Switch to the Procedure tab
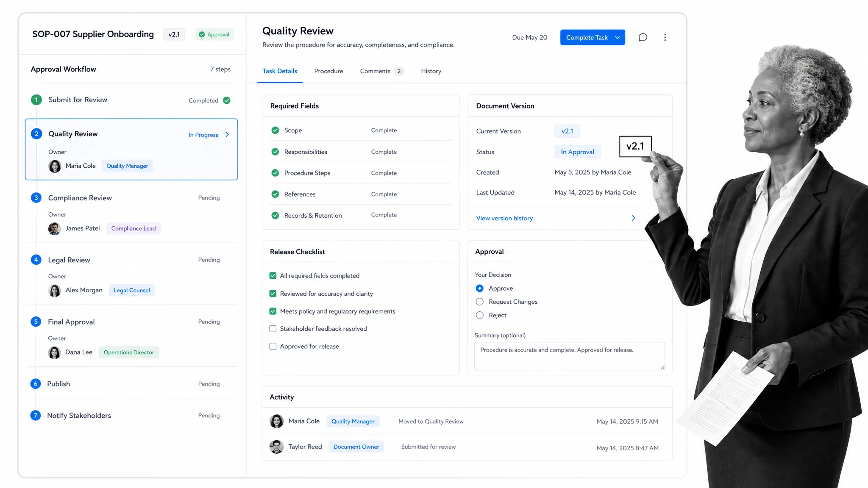868x488 pixels. click(328, 71)
